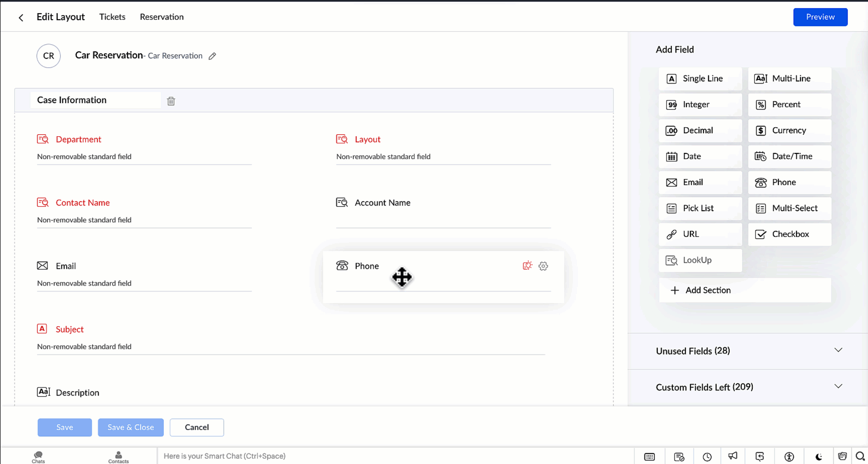This screenshot has height=464, width=868.
Task: Open Phone field settings gear
Action: click(543, 266)
